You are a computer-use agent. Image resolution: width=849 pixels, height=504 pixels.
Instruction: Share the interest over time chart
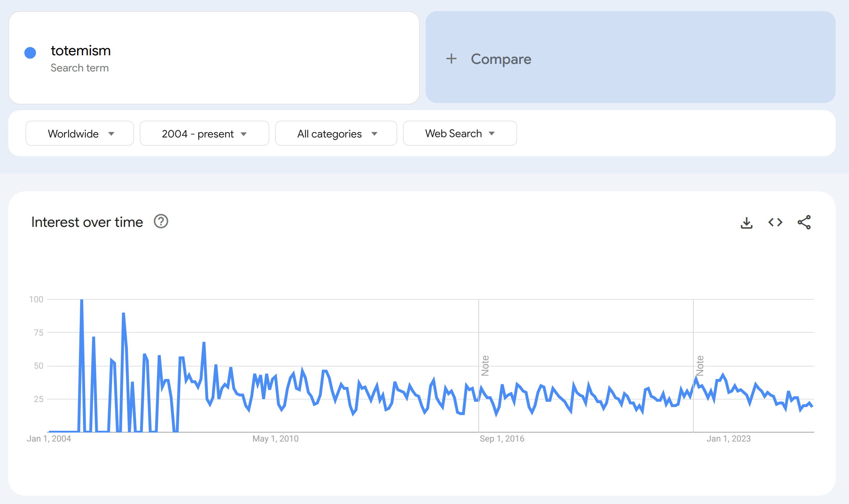point(804,223)
